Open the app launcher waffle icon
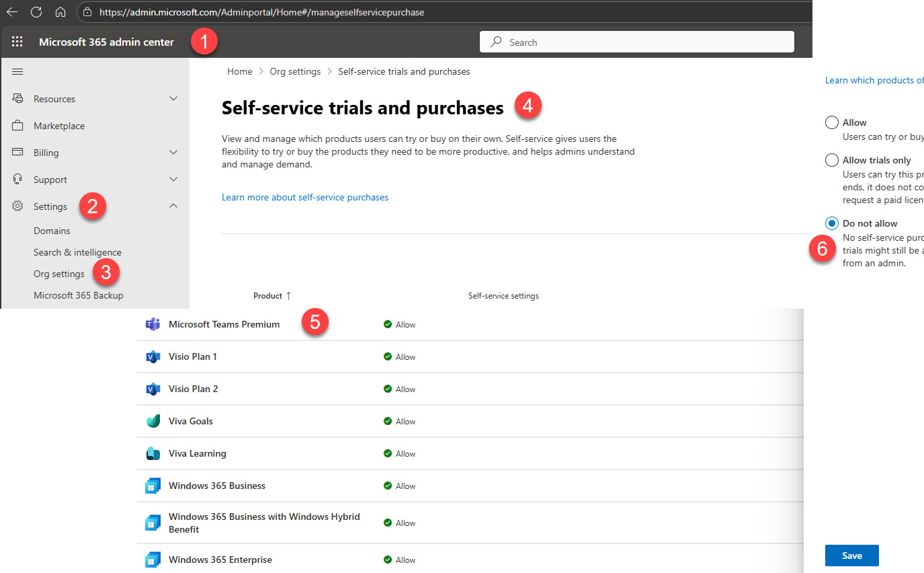 (17, 42)
